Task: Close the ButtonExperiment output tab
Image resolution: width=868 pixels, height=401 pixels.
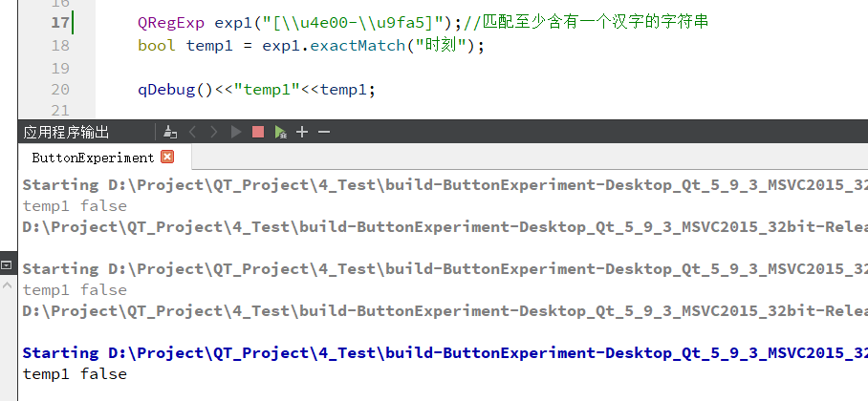Action: [167, 157]
